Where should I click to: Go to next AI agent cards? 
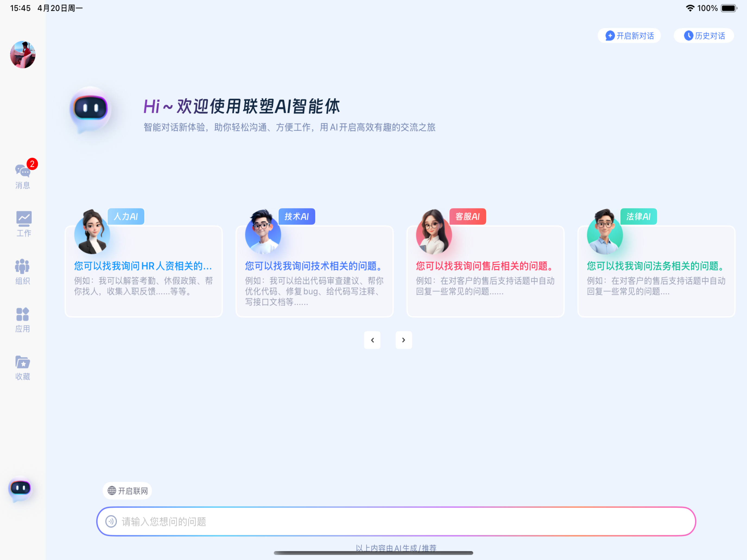(x=404, y=340)
